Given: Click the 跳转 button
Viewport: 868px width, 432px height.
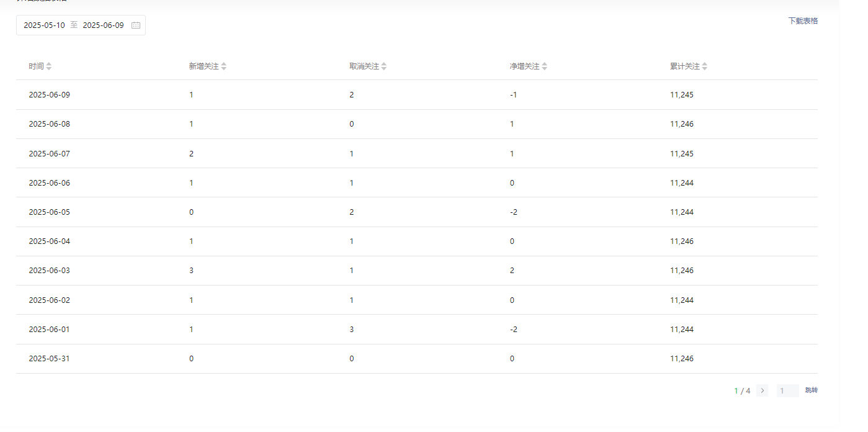Looking at the screenshot, I should pos(812,390).
